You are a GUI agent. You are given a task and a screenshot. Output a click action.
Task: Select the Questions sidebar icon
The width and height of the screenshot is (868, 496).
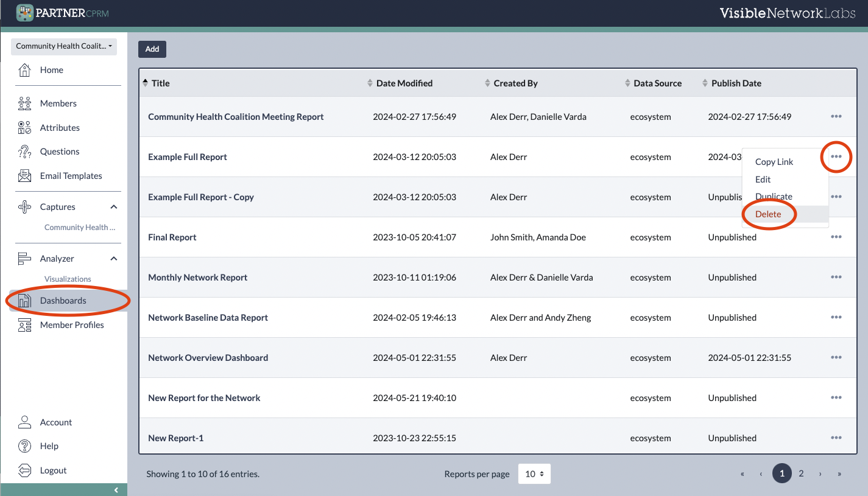coord(24,152)
